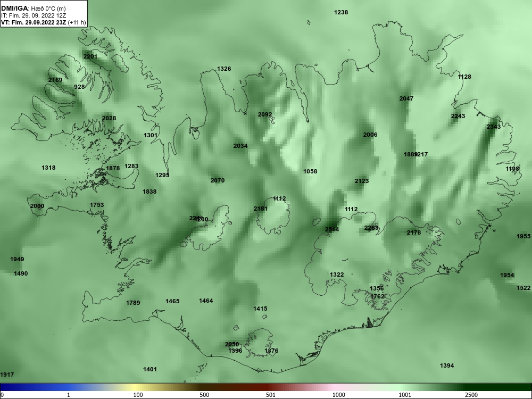Click the value 2263 on the map
The width and height of the screenshot is (532, 399).
tap(371, 228)
